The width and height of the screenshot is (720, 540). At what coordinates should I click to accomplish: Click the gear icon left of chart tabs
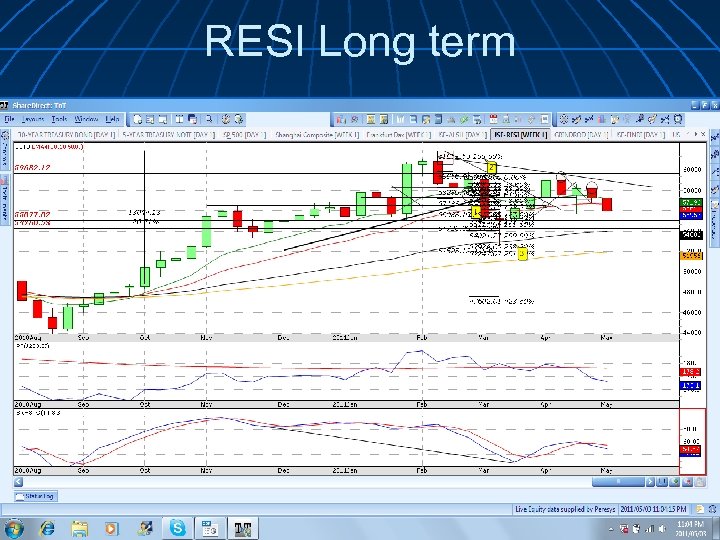coord(6,135)
